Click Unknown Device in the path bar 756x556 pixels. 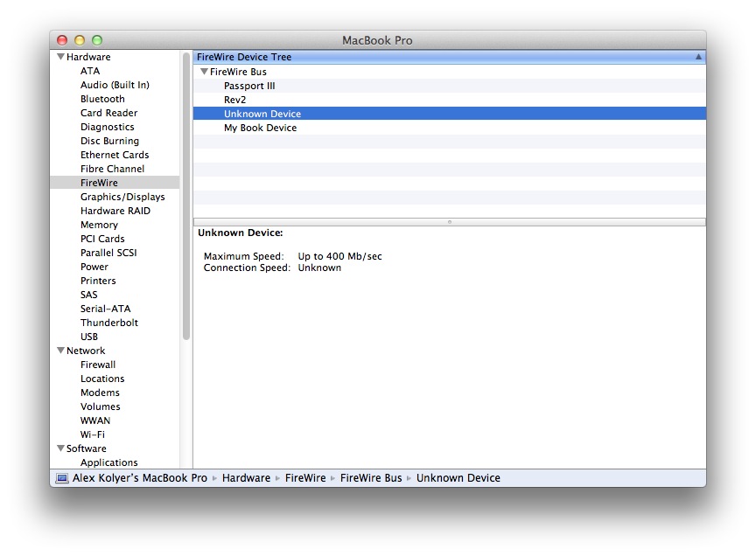coord(458,478)
